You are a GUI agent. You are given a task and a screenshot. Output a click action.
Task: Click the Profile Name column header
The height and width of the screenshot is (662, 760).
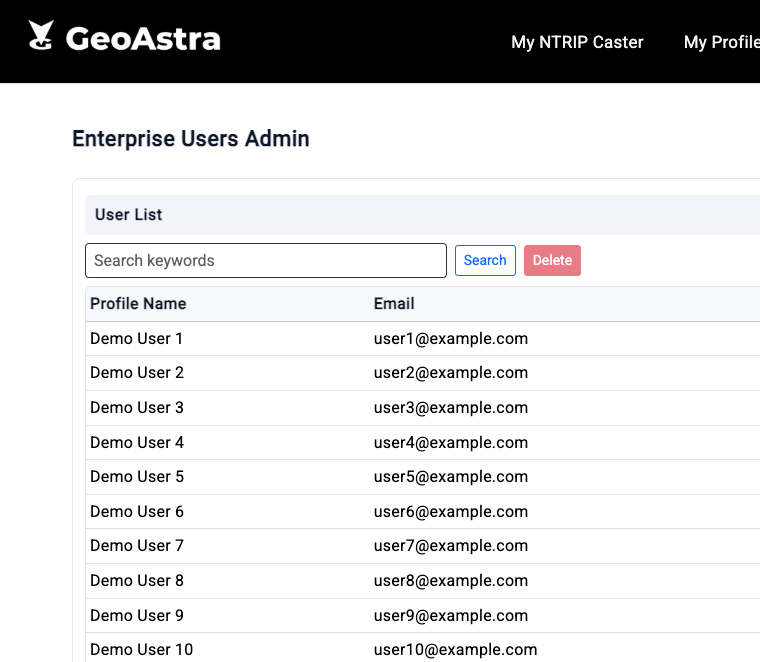coord(138,303)
